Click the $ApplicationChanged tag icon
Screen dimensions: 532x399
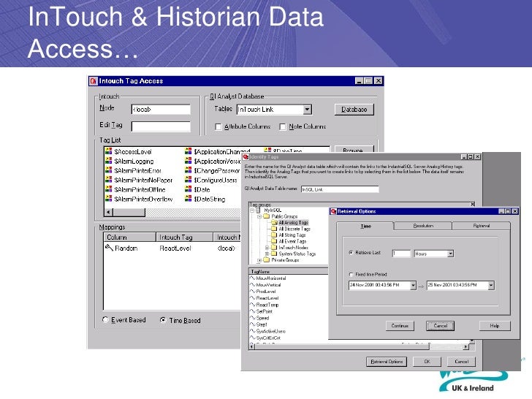[189, 151]
